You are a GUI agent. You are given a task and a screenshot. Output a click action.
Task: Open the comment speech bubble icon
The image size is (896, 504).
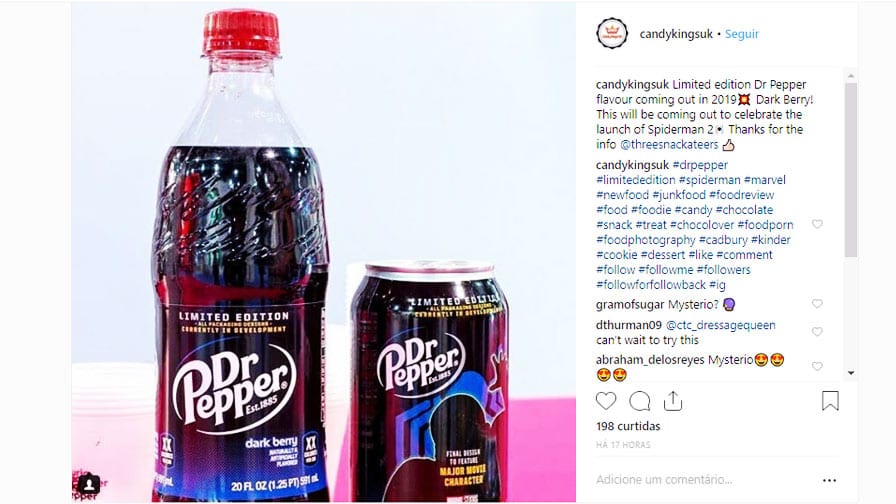[639, 401]
